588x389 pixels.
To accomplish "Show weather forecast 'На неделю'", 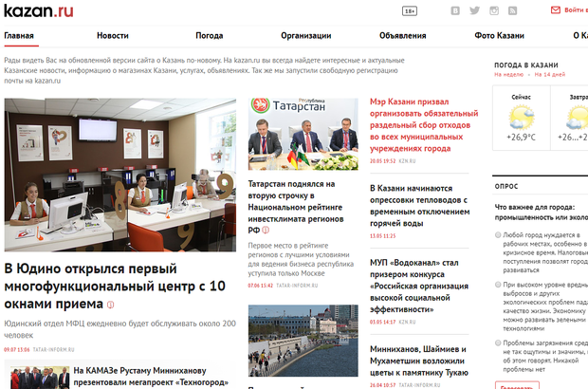I will pos(508,74).
